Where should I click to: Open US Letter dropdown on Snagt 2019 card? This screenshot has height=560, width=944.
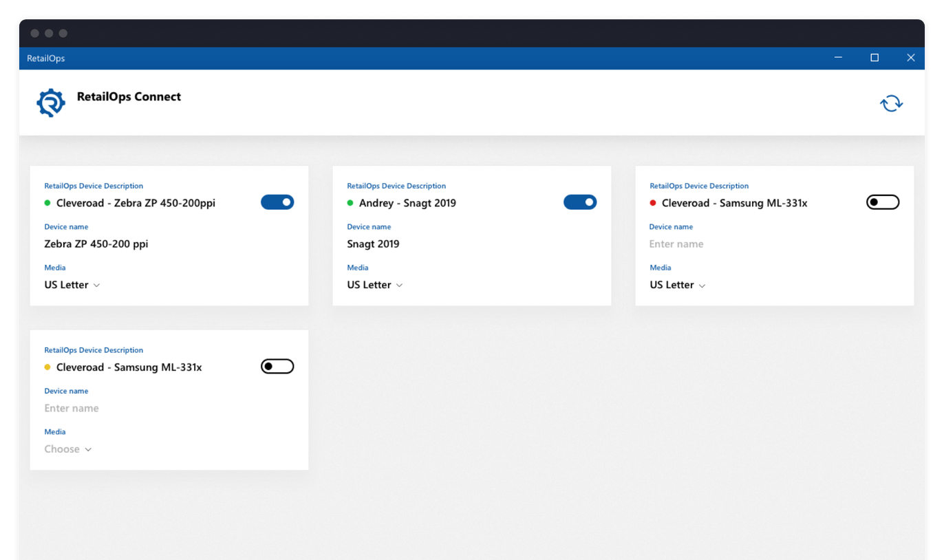374,284
